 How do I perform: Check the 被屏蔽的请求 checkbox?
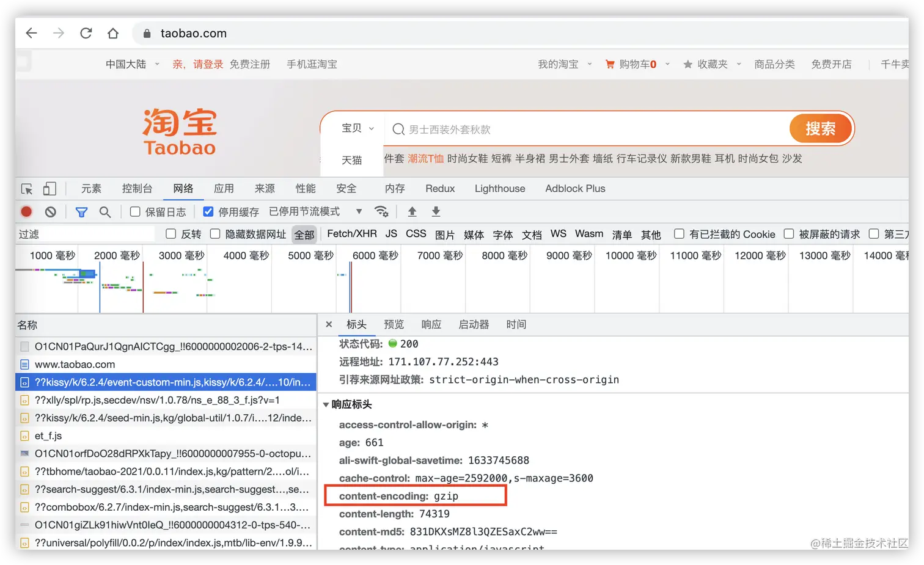789,234
